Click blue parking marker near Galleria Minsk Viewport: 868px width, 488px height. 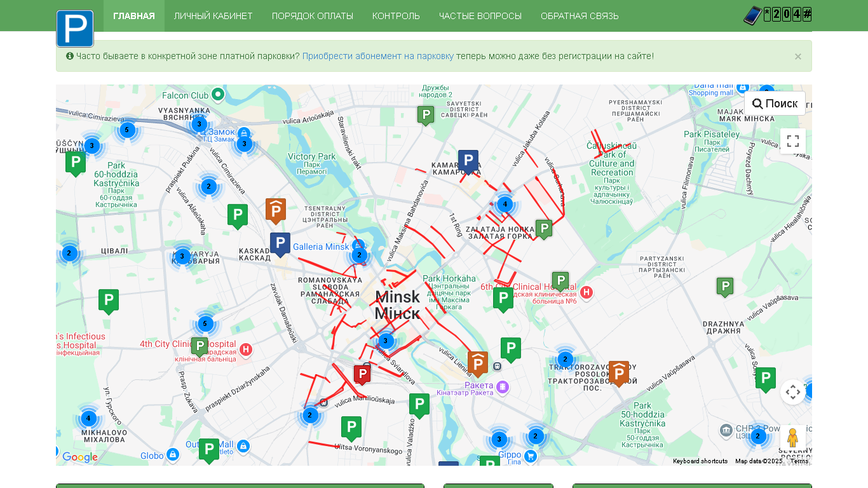280,244
